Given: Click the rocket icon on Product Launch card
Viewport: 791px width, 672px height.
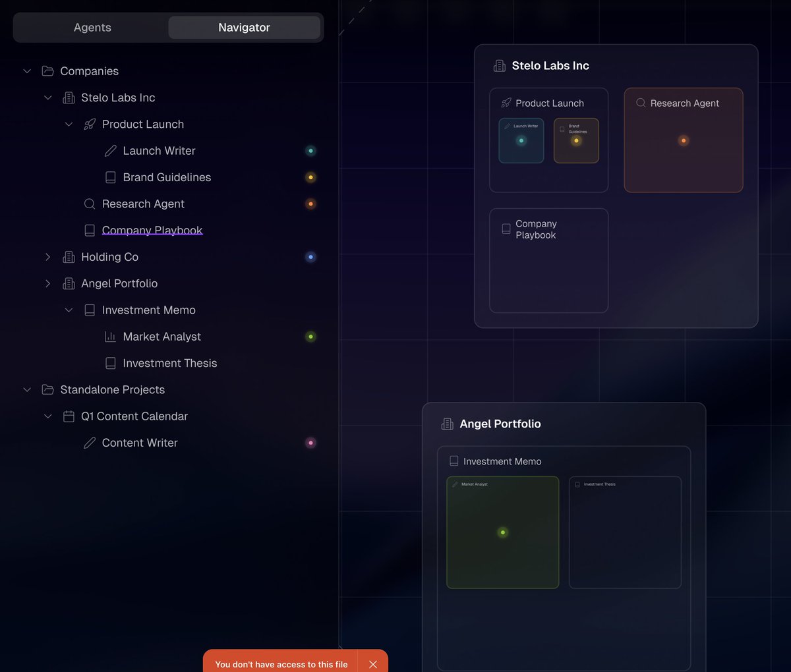Looking at the screenshot, I should [x=506, y=103].
